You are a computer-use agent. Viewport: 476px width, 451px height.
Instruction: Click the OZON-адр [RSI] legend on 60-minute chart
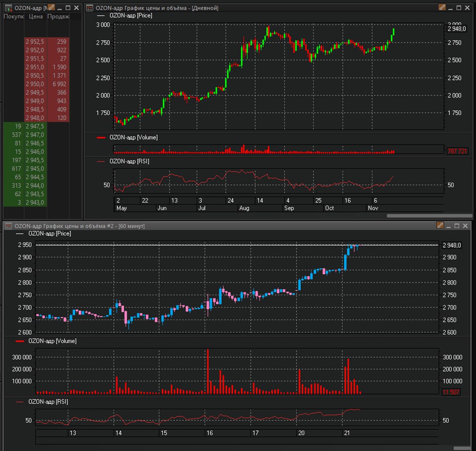click(x=48, y=402)
